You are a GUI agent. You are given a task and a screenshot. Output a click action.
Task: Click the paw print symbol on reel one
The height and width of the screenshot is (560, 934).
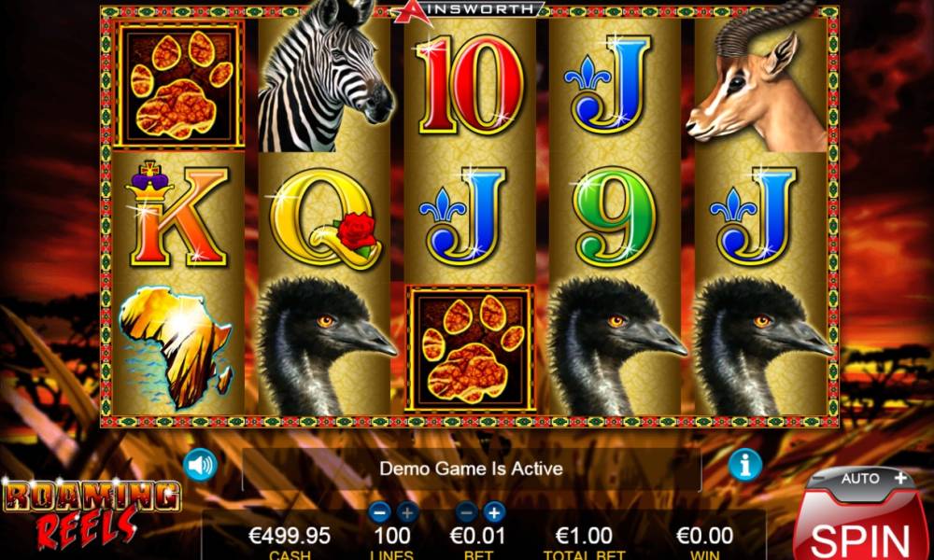tap(179, 84)
